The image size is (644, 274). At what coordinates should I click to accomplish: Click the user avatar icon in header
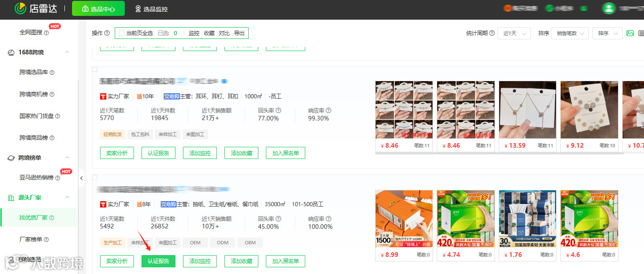(x=609, y=8)
